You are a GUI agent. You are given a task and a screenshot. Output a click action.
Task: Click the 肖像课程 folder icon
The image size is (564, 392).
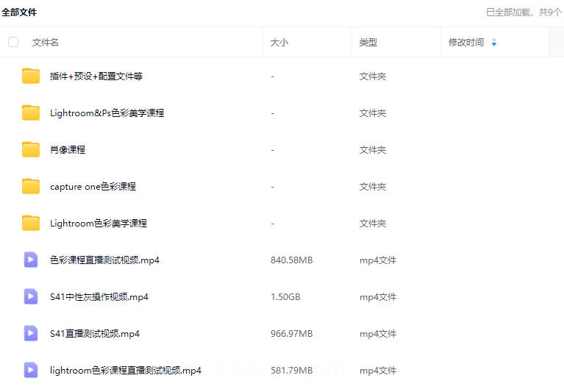[x=31, y=149]
